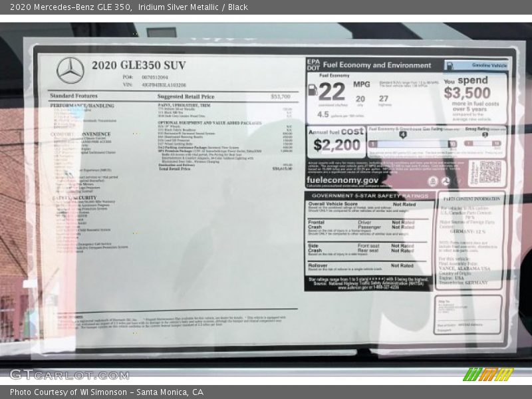Screen dimensions: 532x399
Task: Click the 'PERFORMANCE/HANDLING' section heading
Action: [x=82, y=106]
